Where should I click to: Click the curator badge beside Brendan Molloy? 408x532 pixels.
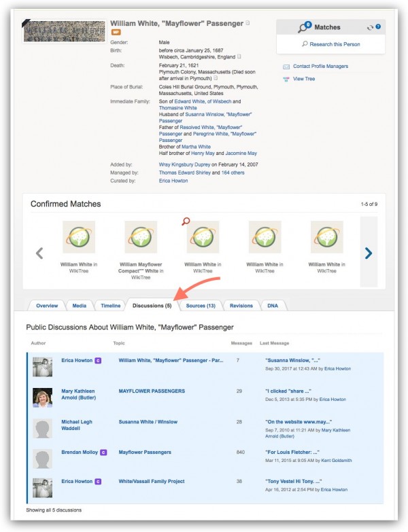click(103, 453)
